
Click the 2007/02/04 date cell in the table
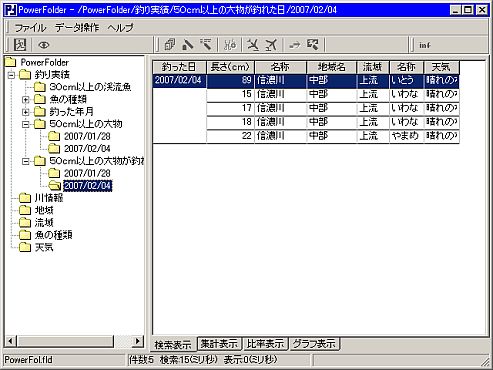(x=179, y=80)
